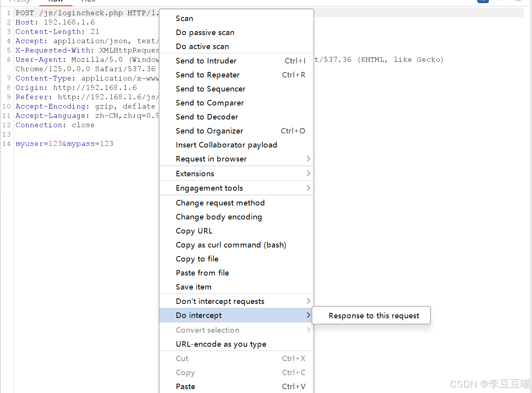Choose Do active scan

point(202,46)
